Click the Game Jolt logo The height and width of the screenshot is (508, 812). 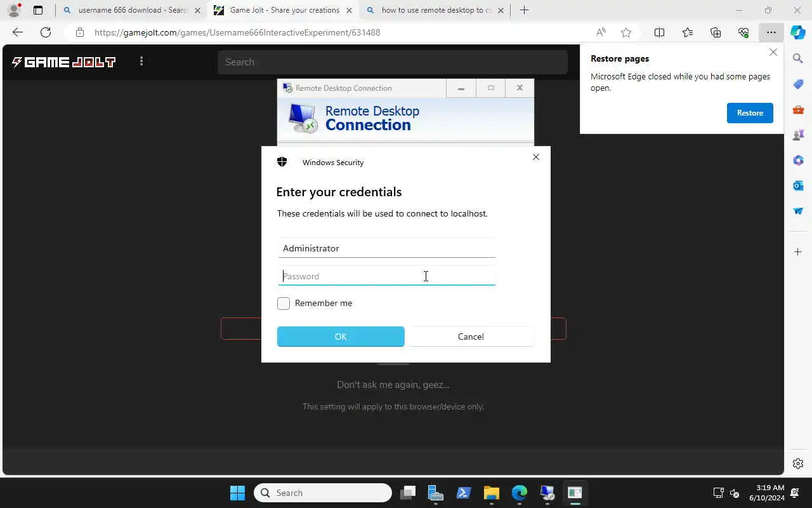tap(63, 62)
